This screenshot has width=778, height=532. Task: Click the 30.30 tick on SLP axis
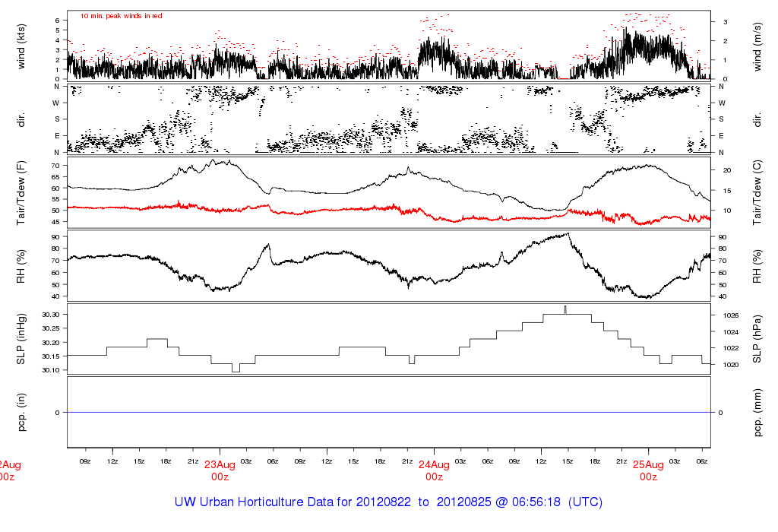(51, 315)
